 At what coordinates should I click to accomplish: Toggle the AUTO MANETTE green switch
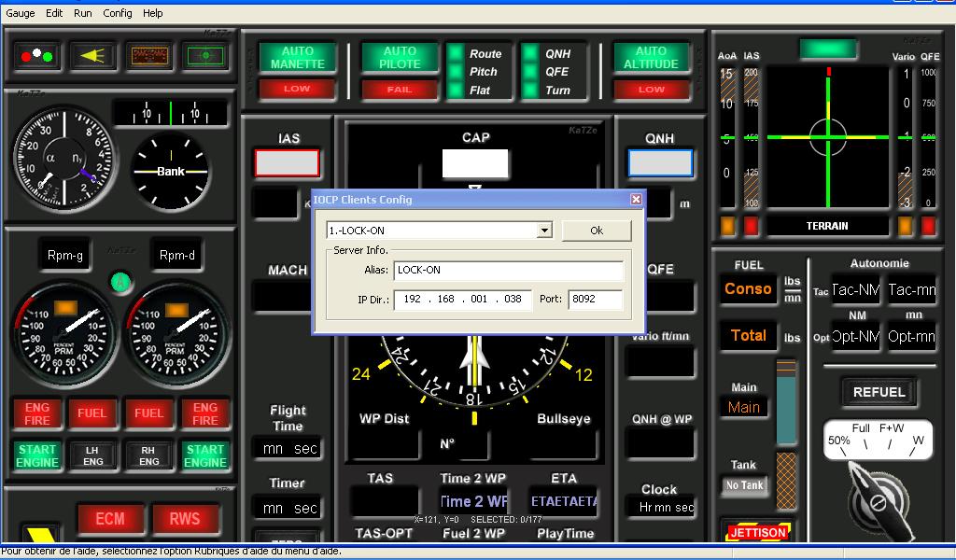point(298,57)
